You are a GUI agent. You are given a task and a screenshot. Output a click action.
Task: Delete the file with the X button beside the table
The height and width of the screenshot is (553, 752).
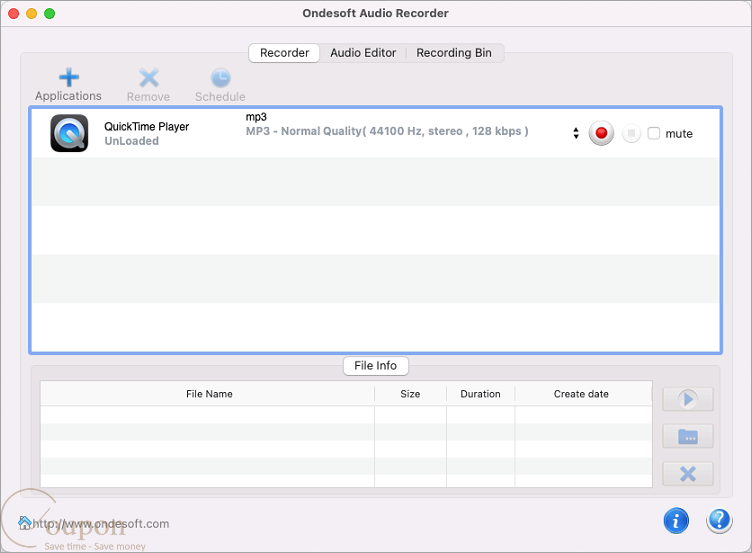(x=688, y=474)
